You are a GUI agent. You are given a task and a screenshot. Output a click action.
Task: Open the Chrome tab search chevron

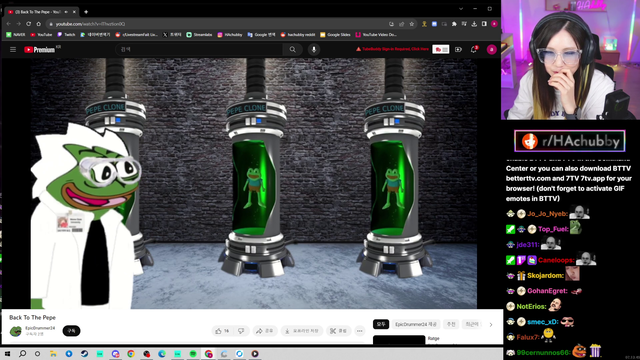pyautogui.click(x=461, y=9)
